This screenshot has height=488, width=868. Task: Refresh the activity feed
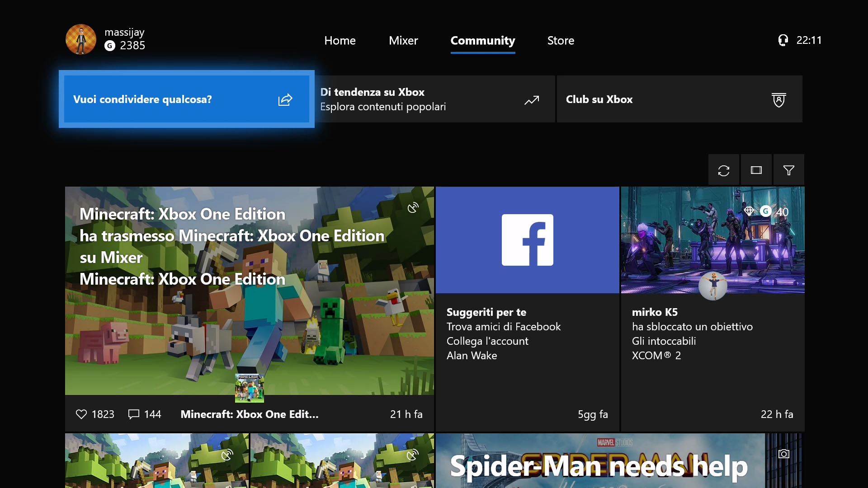click(724, 170)
